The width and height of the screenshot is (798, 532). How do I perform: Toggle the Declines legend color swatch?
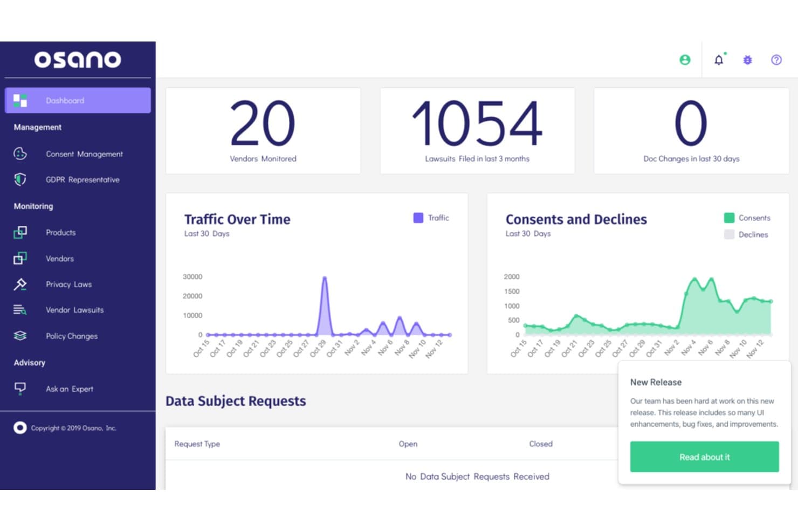(729, 234)
